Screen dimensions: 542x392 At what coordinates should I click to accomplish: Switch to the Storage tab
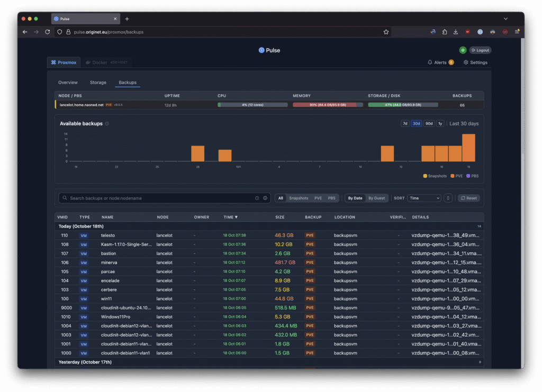(x=98, y=83)
